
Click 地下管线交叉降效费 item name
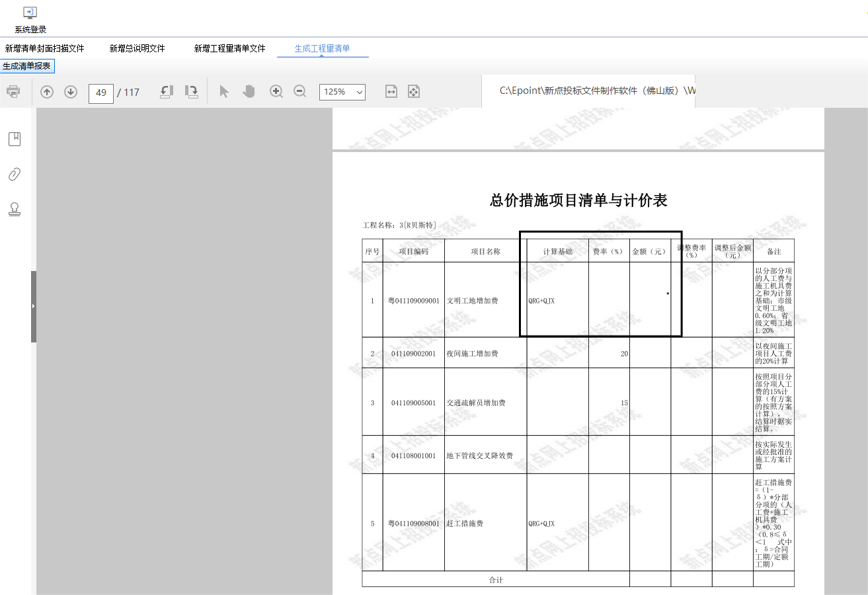coord(480,456)
